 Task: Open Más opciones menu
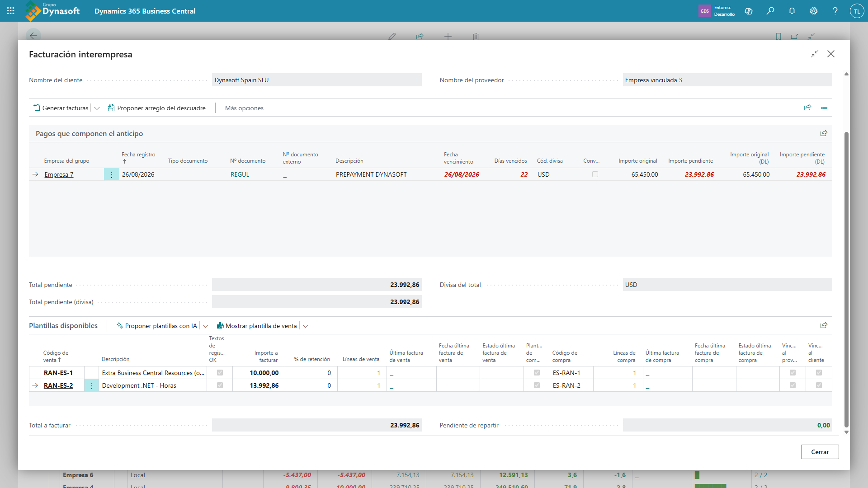click(244, 108)
